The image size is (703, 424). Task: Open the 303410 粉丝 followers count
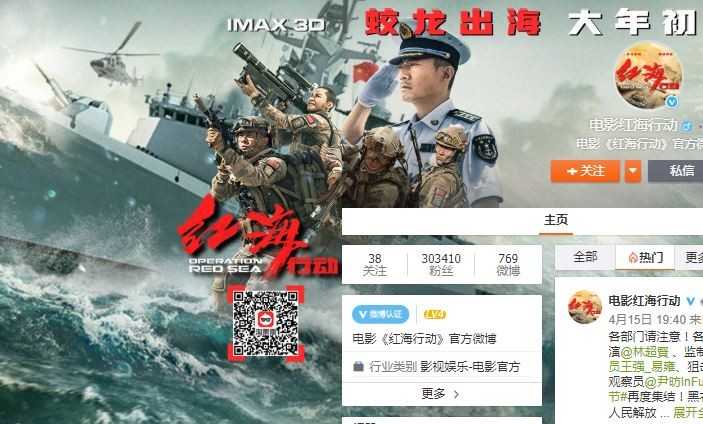441,264
